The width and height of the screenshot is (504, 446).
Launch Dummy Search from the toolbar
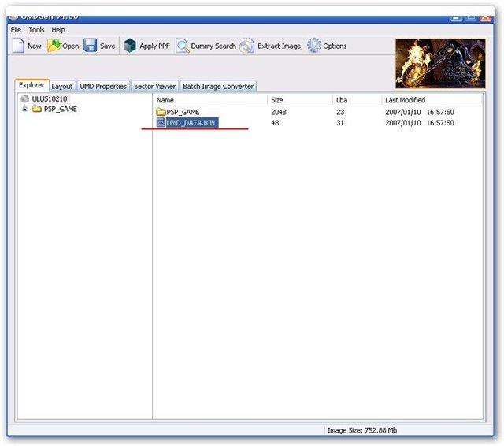(x=182, y=46)
